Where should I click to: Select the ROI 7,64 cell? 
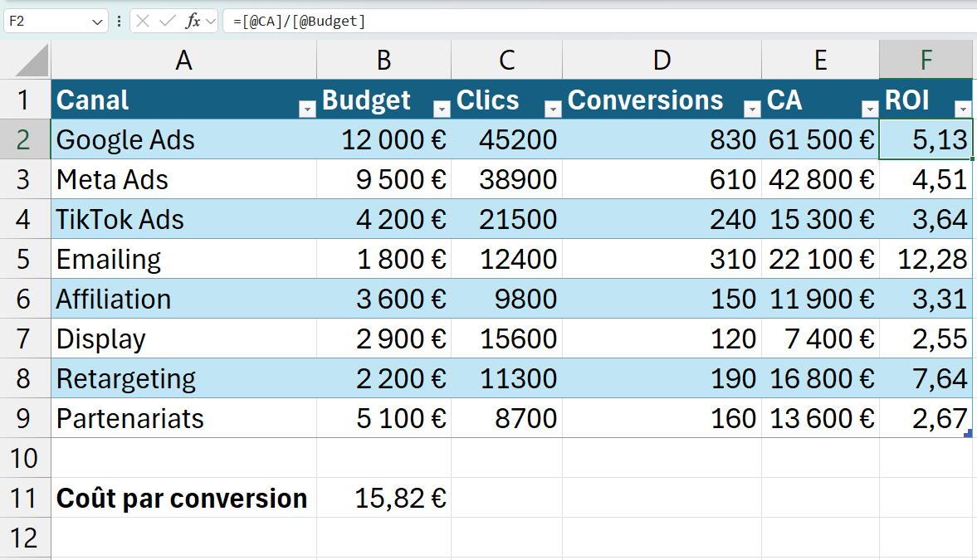[926, 379]
